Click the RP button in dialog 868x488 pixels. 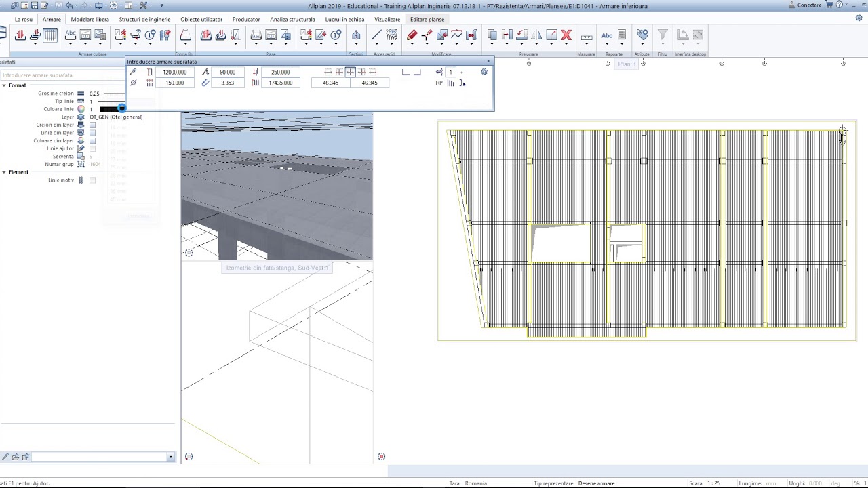coord(439,83)
